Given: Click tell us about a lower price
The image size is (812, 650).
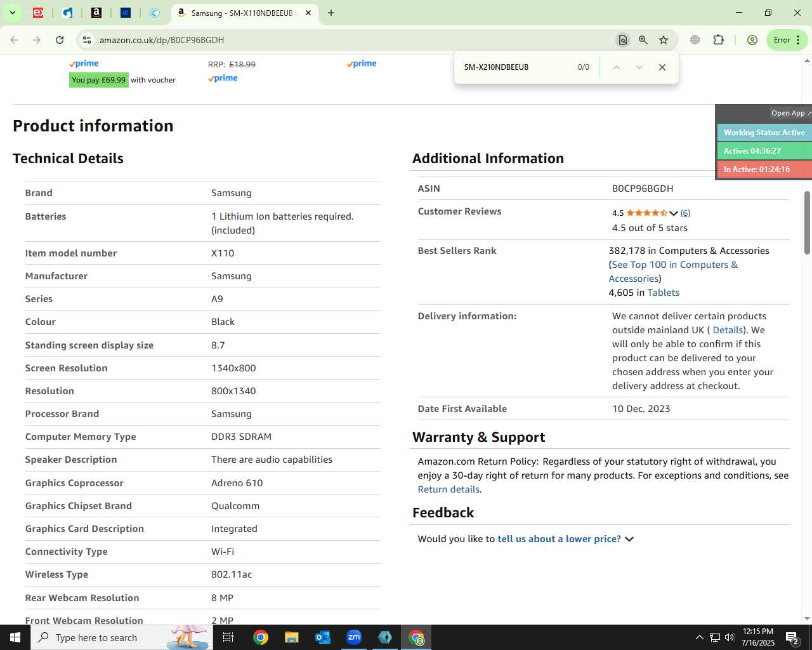Looking at the screenshot, I should (559, 539).
